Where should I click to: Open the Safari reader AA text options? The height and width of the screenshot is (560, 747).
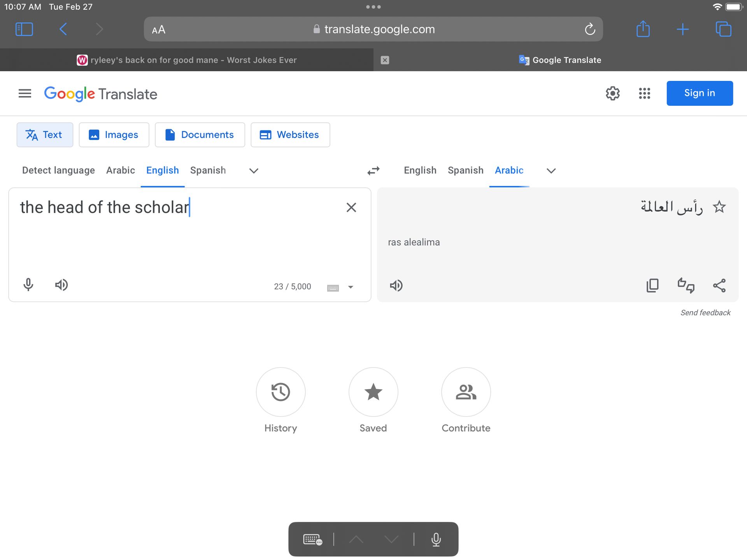point(159,30)
